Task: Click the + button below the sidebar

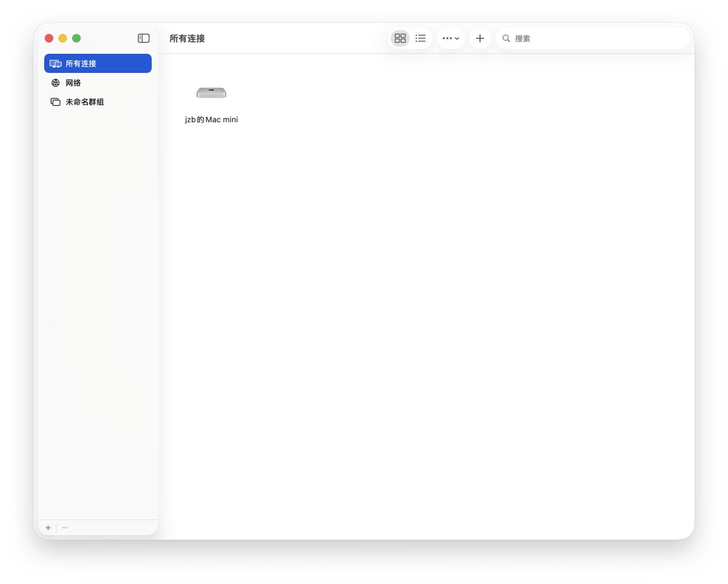Action: 47,527
